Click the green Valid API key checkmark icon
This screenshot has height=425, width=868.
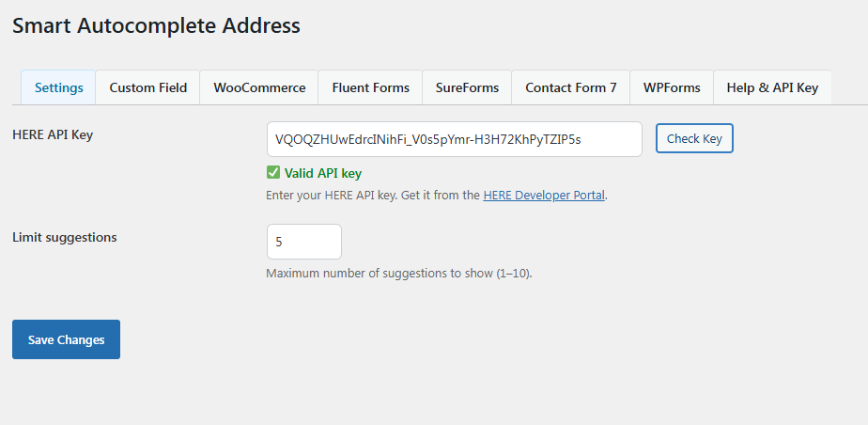273,173
